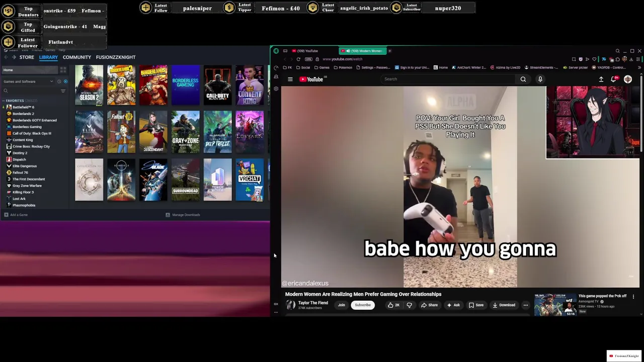Open Steam library advanced filter icon
This screenshot has width=644, height=362.
click(63, 91)
